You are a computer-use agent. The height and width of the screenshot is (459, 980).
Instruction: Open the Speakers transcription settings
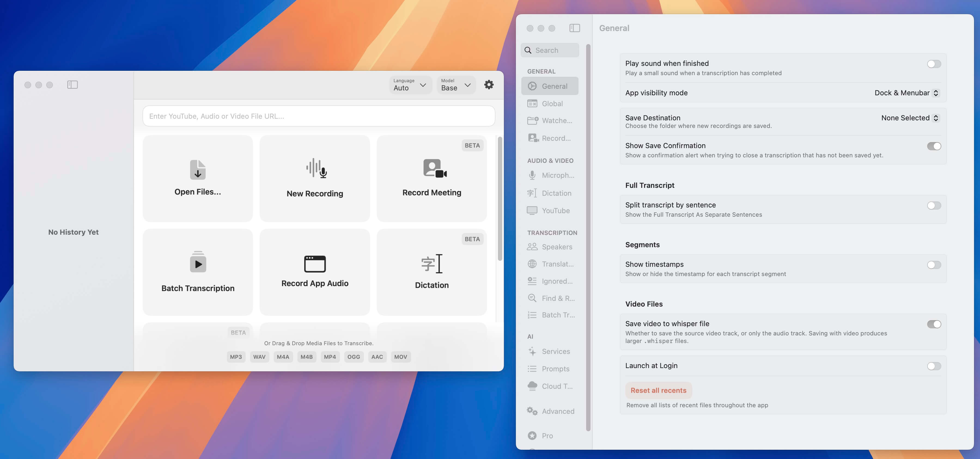[556, 246]
